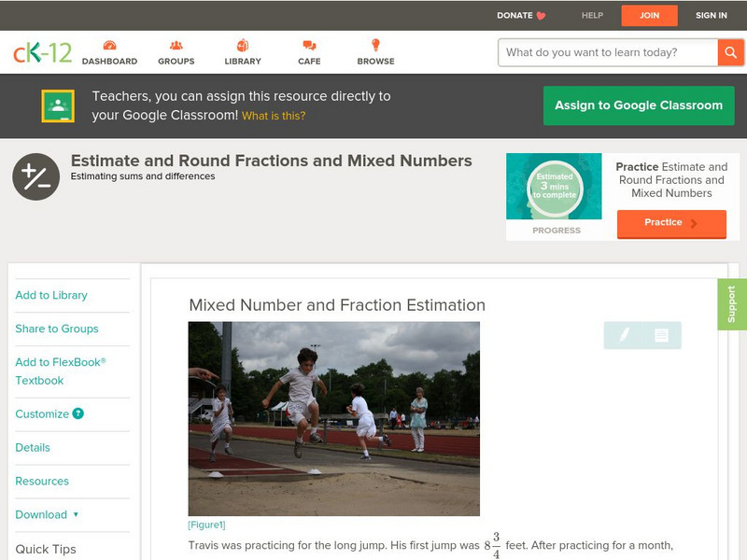Viewport: 747px width, 560px height.
Task: Open the Browse lightbulb icon
Action: pyautogui.click(x=376, y=45)
